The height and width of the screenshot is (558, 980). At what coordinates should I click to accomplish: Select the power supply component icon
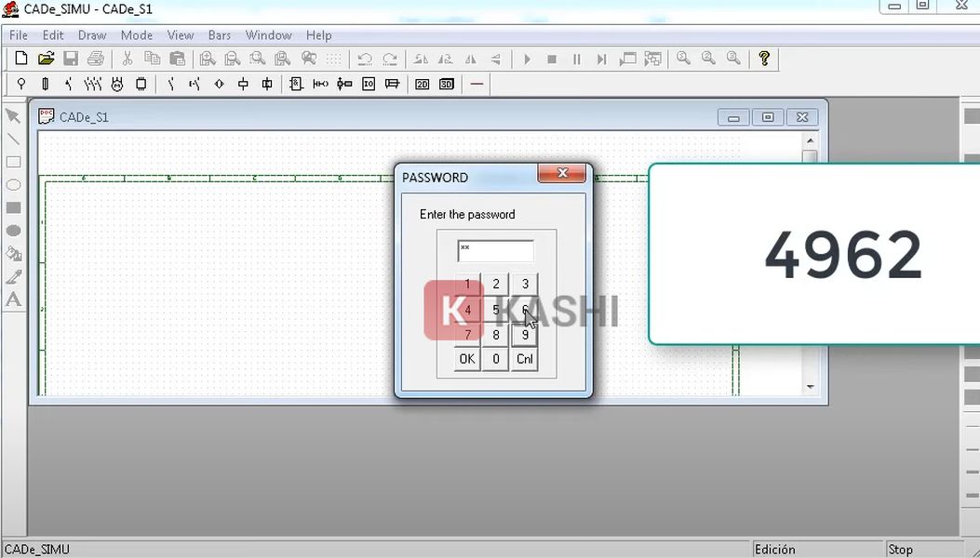click(21, 84)
